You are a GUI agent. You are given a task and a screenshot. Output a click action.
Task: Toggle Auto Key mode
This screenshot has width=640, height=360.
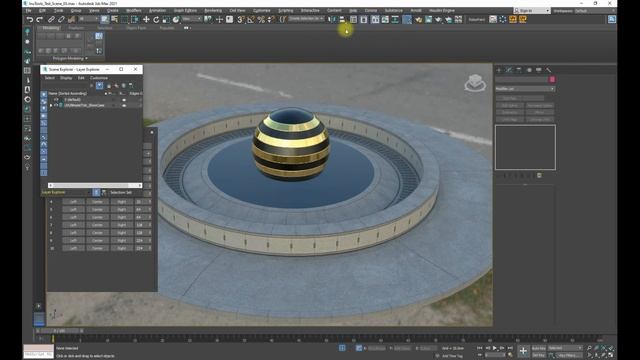pos(538,348)
